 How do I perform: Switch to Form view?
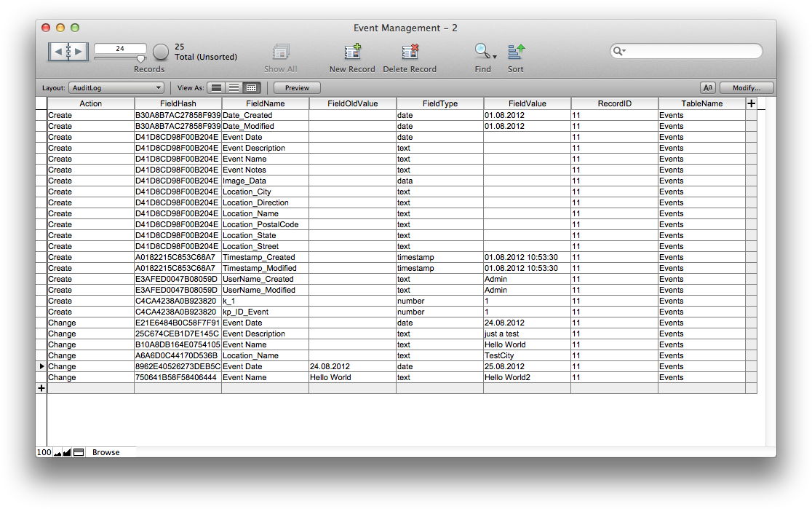217,87
